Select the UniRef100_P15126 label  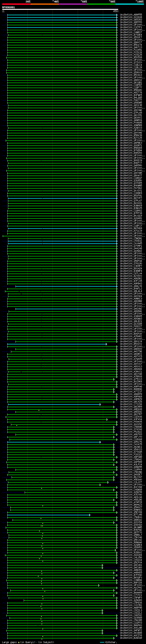coord(131,53)
